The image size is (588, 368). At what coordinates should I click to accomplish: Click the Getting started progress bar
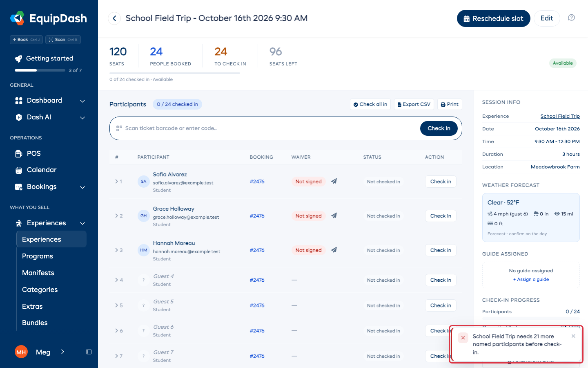point(40,70)
